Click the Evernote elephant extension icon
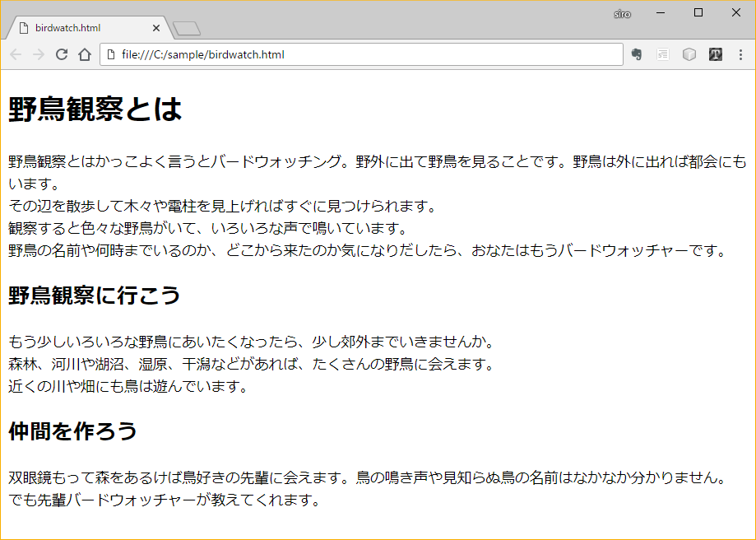This screenshot has width=756, height=540. (636, 54)
